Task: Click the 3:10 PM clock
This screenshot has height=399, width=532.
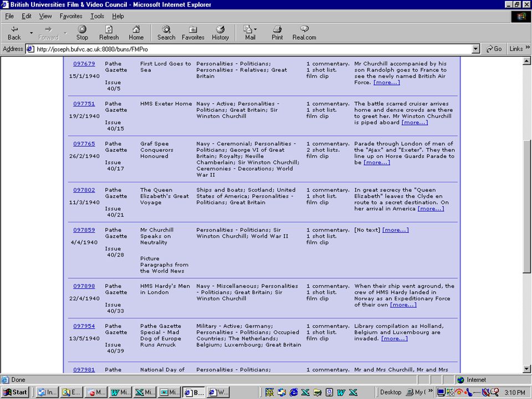Action: [515, 392]
